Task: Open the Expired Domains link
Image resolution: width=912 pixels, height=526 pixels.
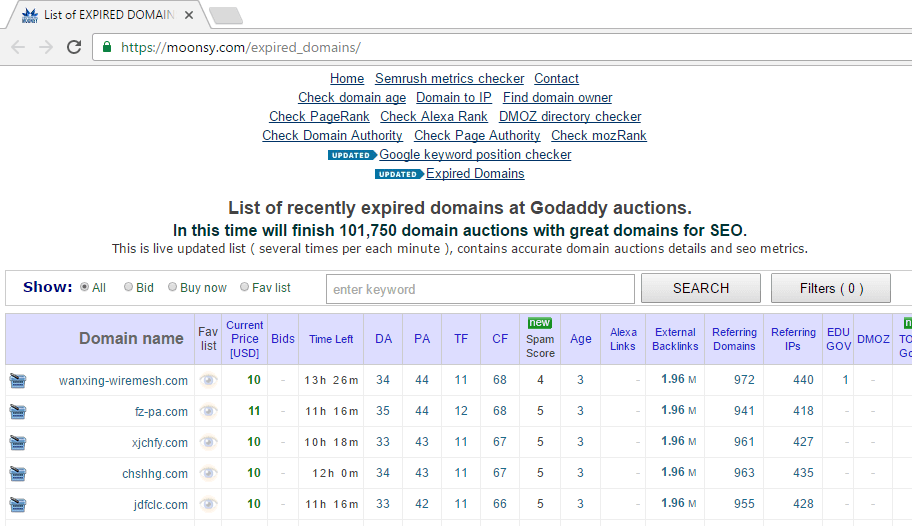Action: point(475,173)
